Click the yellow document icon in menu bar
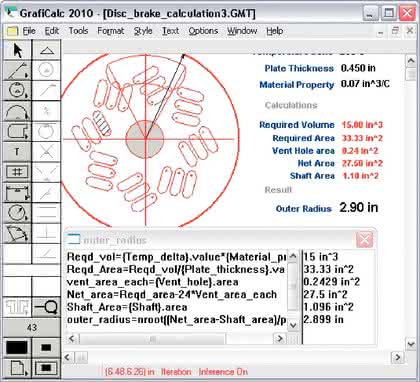This screenshot has width=420, height=382. pyautogui.click(x=12, y=31)
